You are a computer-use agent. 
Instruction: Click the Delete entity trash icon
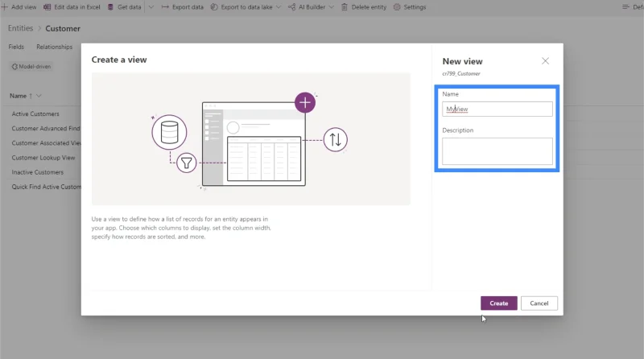[345, 7]
